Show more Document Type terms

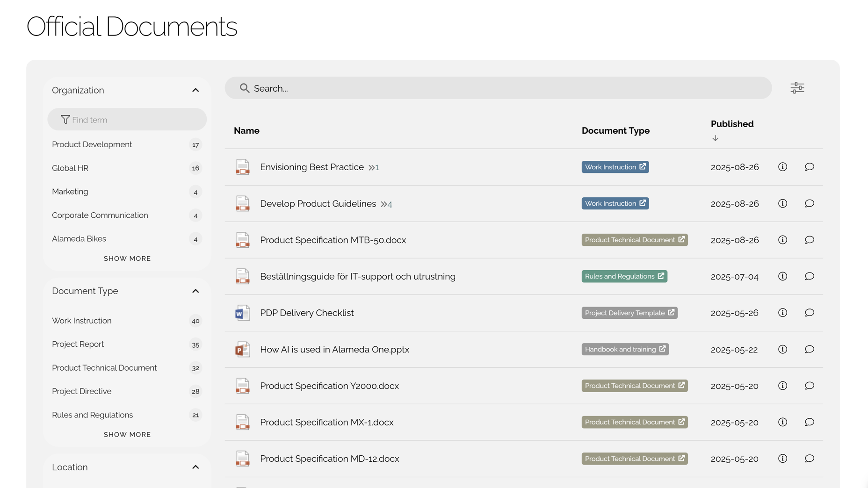tap(127, 435)
